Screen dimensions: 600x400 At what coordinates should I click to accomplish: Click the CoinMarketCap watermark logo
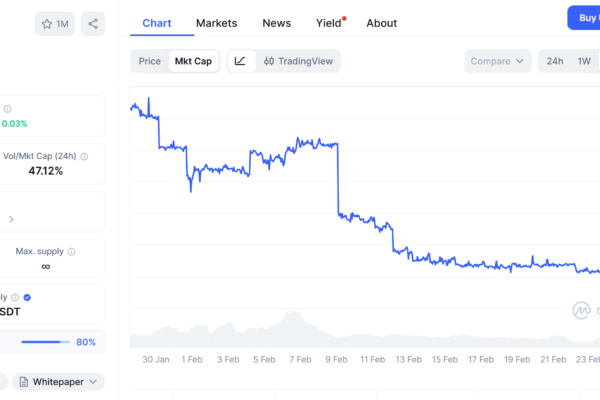[x=582, y=311]
